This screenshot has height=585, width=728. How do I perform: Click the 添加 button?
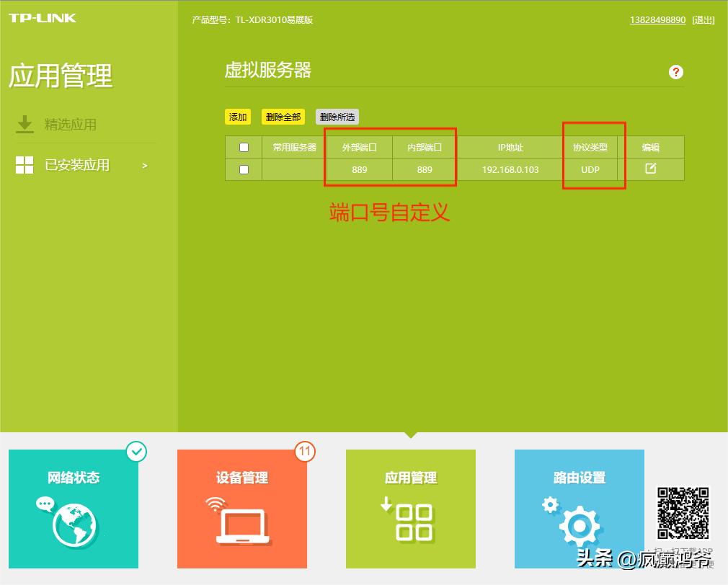[238, 116]
